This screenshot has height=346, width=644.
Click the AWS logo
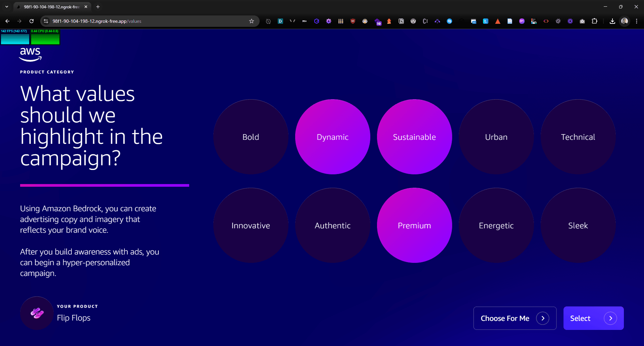pyautogui.click(x=30, y=54)
